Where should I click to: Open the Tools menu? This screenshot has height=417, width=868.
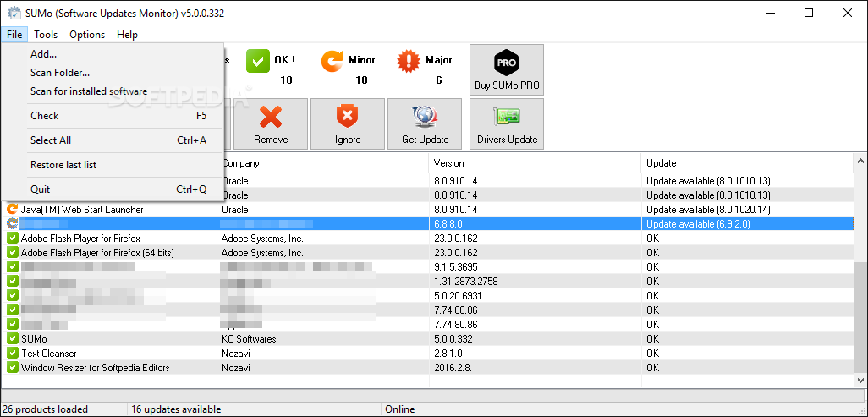click(x=46, y=35)
